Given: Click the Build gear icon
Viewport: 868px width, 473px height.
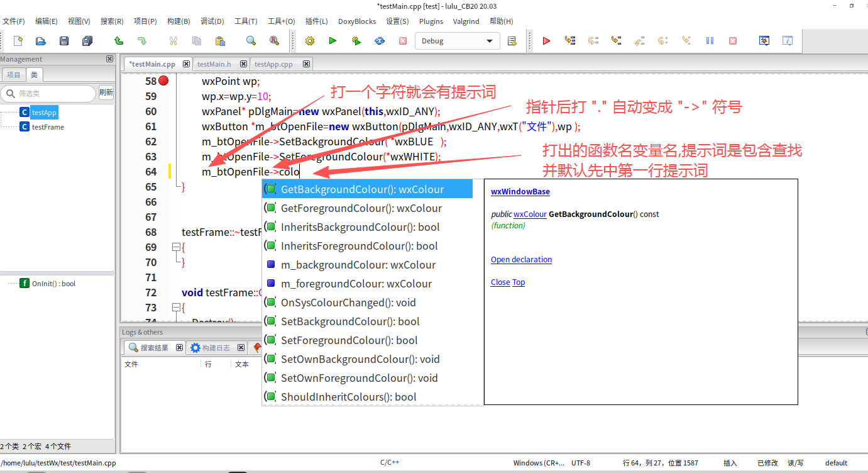Looking at the screenshot, I should [x=310, y=41].
